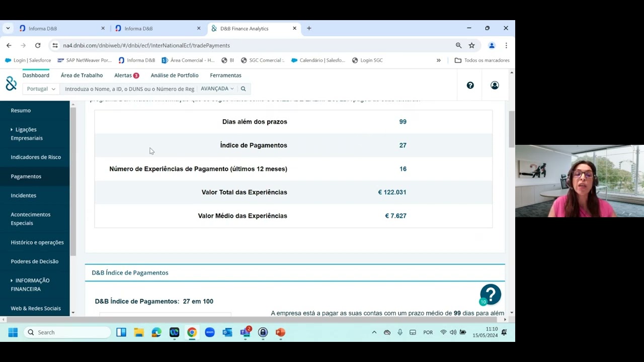Open Login | Salesforce bookmark

tap(28, 60)
